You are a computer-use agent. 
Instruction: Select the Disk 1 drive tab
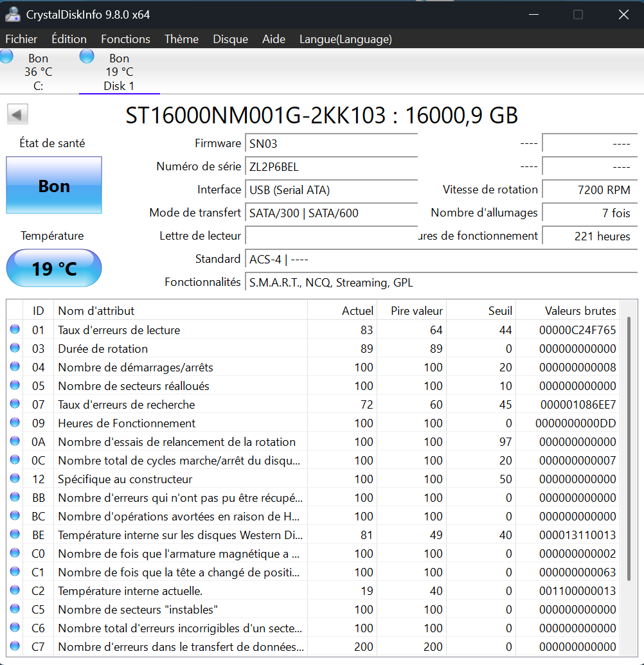click(x=119, y=72)
